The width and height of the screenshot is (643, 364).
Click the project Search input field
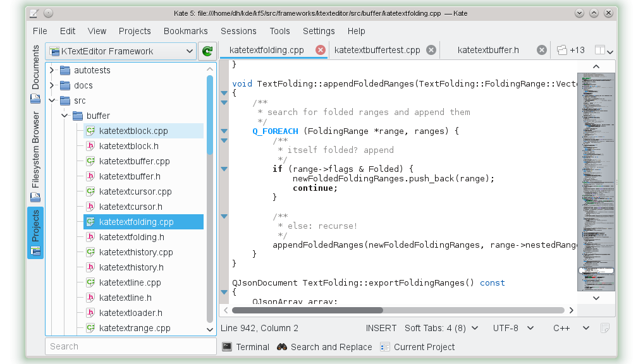131,346
